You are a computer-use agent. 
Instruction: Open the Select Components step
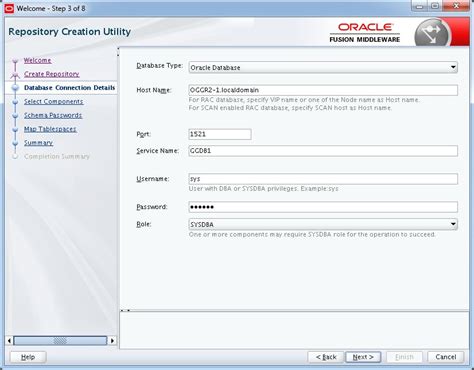tap(54, 101)
